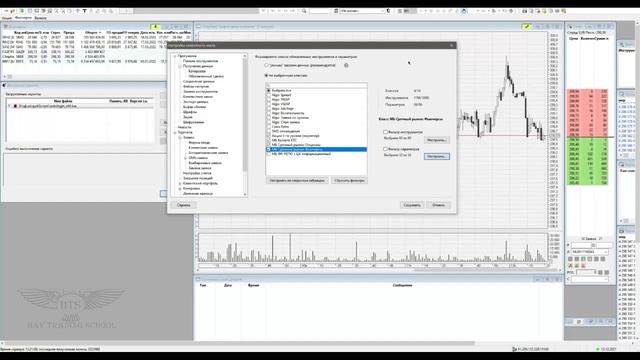Enable the 'Фильтр параметров' checkbox
The height and width of the screenshot is (360, 640).
point(385,149)
